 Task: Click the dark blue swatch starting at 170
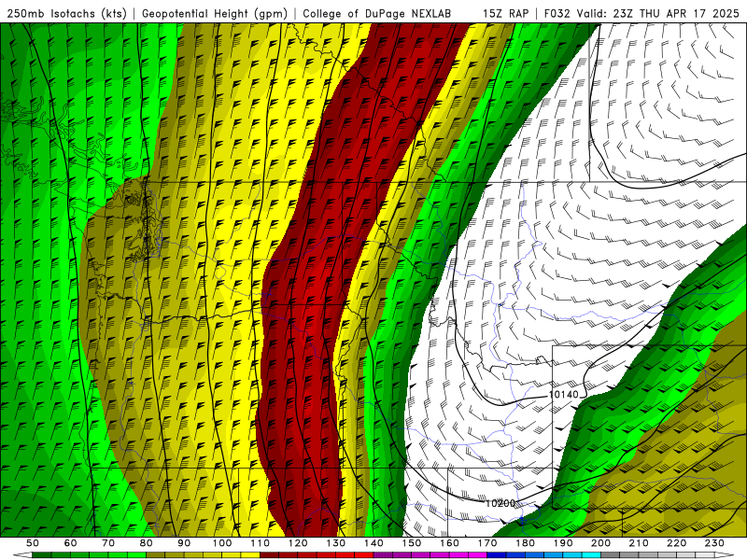pos(497,555)
